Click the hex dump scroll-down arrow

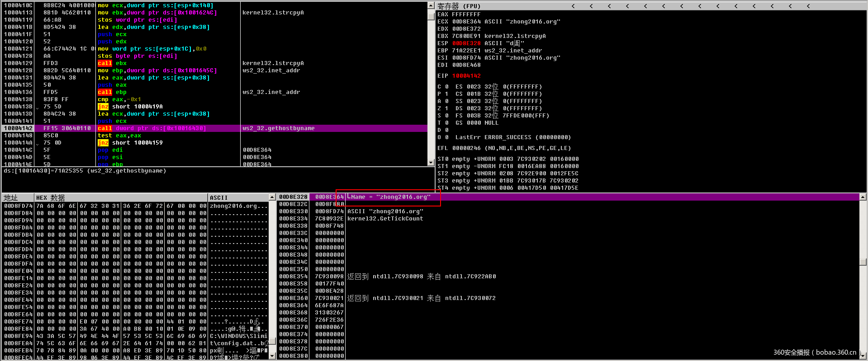click(272, 356)
